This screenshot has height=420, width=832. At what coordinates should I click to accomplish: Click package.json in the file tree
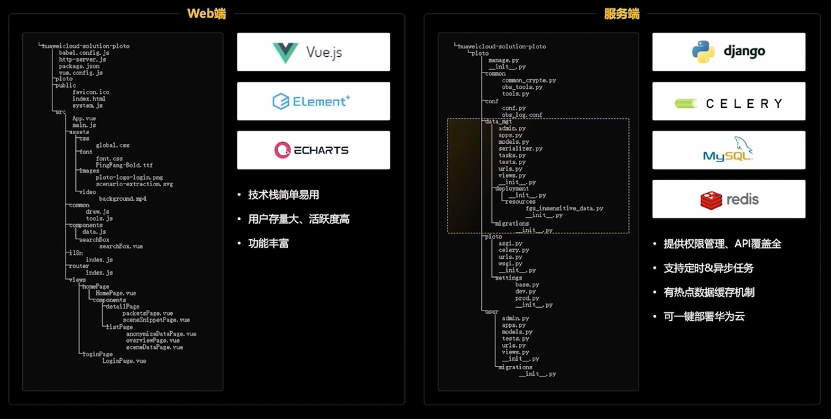(79, 66)
